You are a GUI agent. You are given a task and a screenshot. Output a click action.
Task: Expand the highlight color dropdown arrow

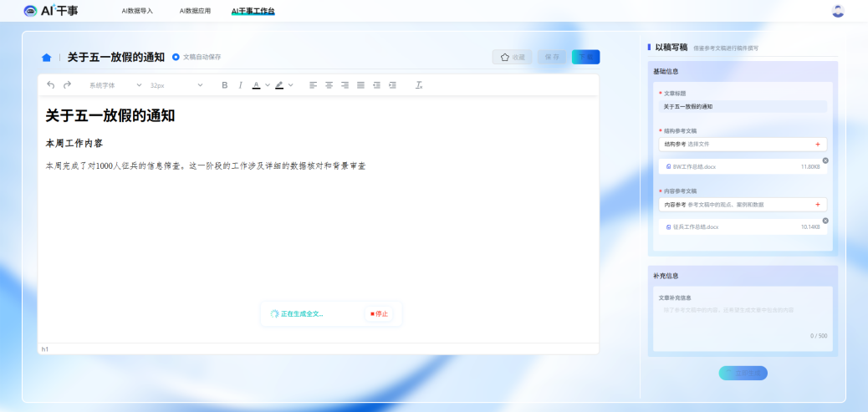[291, 85]
